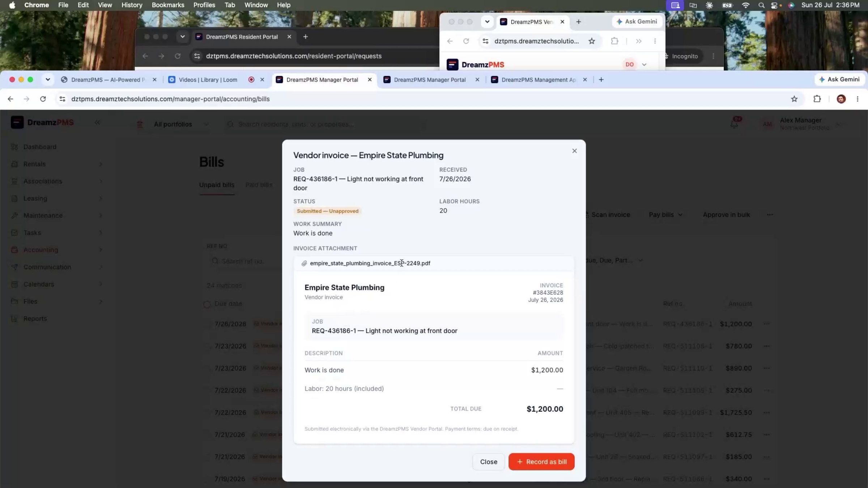
Task: Open Wi-Fi status in menu bar
Action: (745, 5)
